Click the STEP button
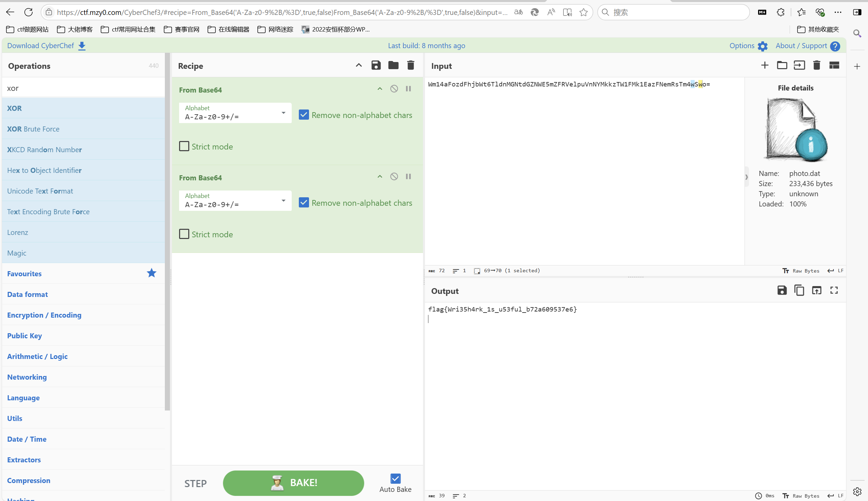The height and width of the screenshot is (501, 868). click(x=195, y=483)
